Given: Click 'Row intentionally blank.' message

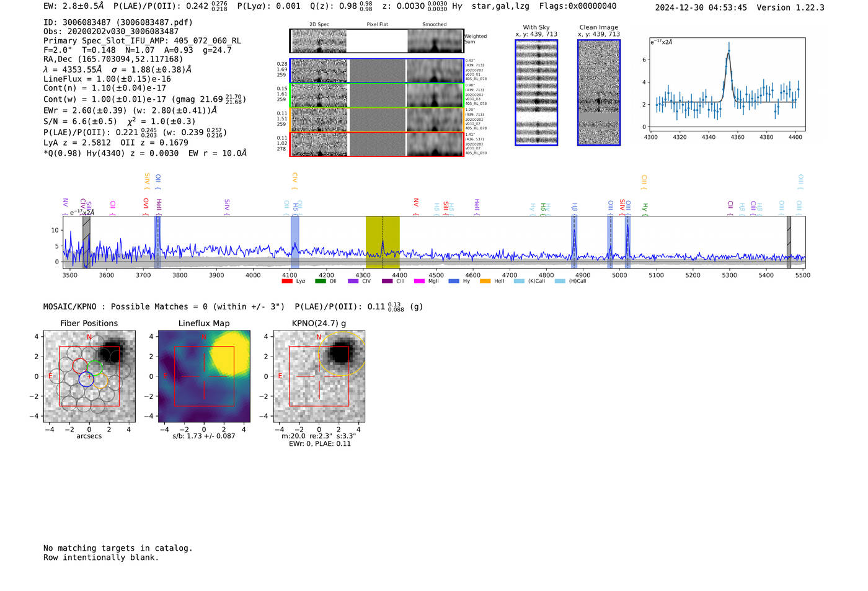Looking at the screenshot, I should click(x=101, y=558).
